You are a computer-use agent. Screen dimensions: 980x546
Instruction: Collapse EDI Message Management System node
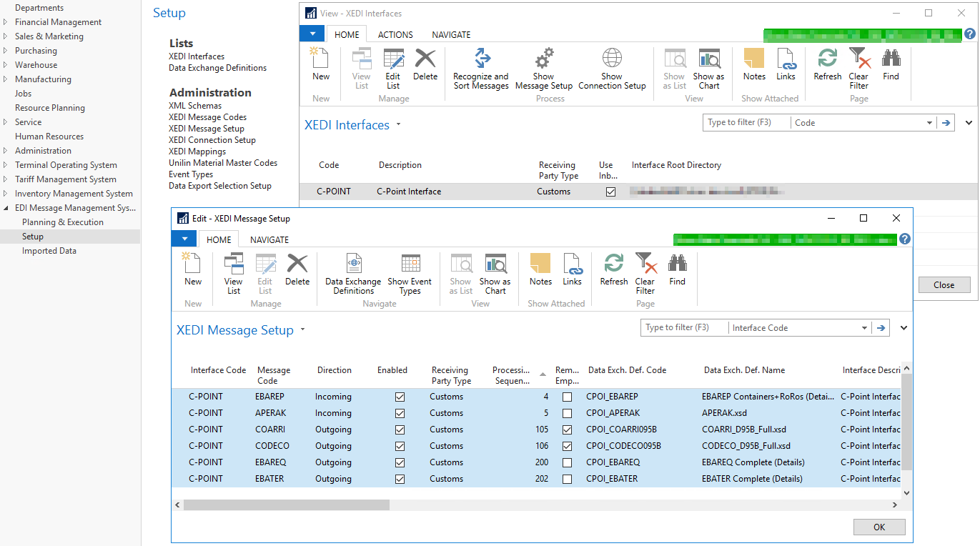pyautogui.click(x=6, y=208)
